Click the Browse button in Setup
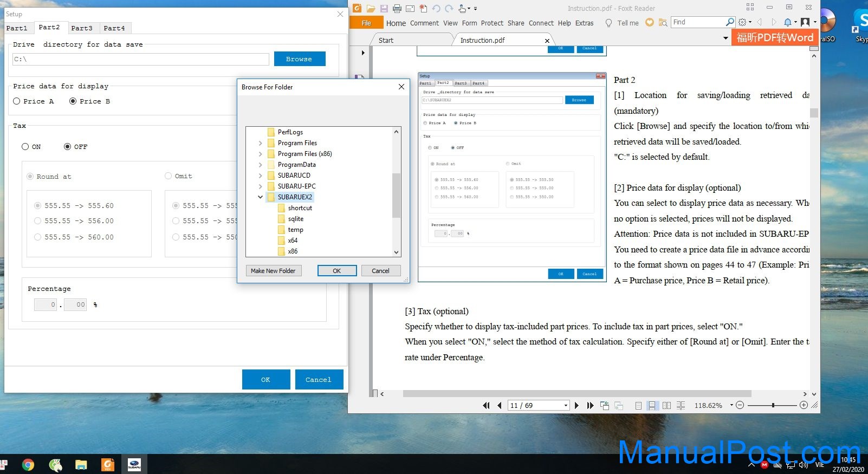This screenshot has height=474, width=868. (x=299, y=59)
